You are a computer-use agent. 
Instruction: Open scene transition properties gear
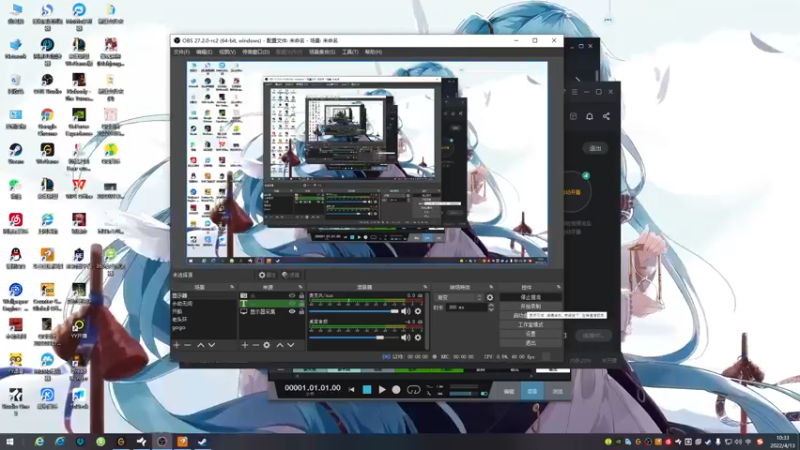click(490, 297)
